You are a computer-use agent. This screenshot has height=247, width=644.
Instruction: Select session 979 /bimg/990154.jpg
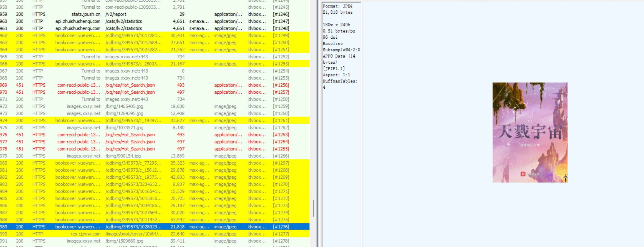click(155, 156)
